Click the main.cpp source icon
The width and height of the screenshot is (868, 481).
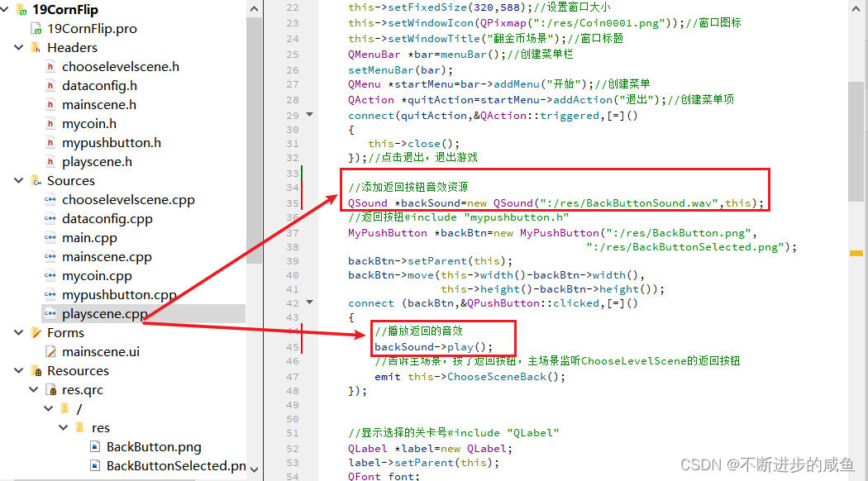pos(50,237)
